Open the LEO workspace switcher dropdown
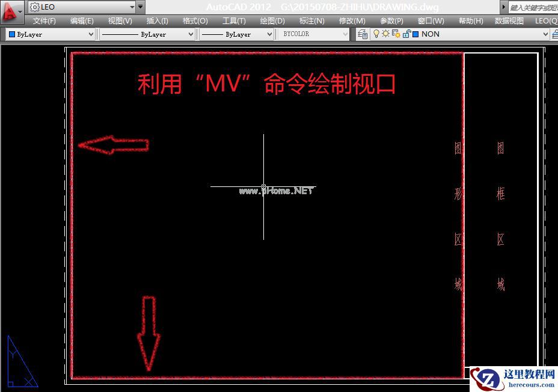558x392 pixels. [82, 7]
